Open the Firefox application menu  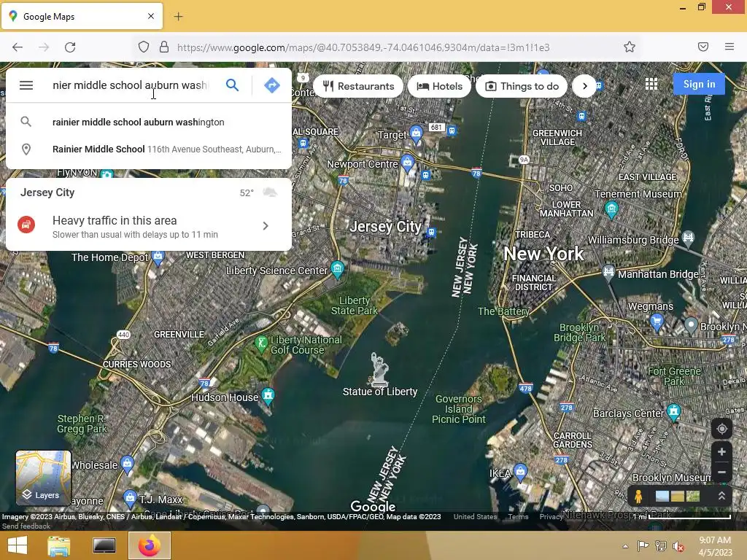pos(729,47)
